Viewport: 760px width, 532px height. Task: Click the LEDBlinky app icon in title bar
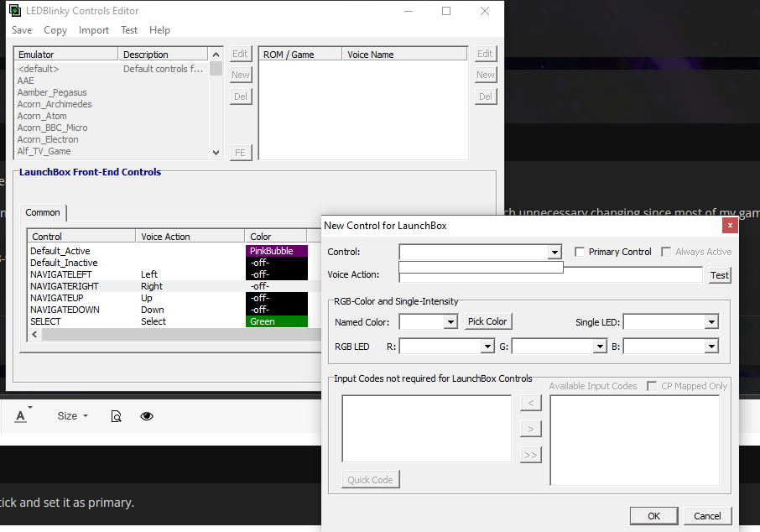pos(15,10)
